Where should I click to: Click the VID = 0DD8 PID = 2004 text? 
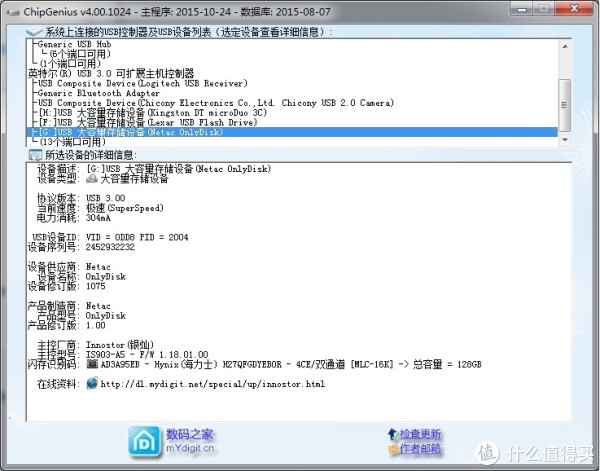137,237
